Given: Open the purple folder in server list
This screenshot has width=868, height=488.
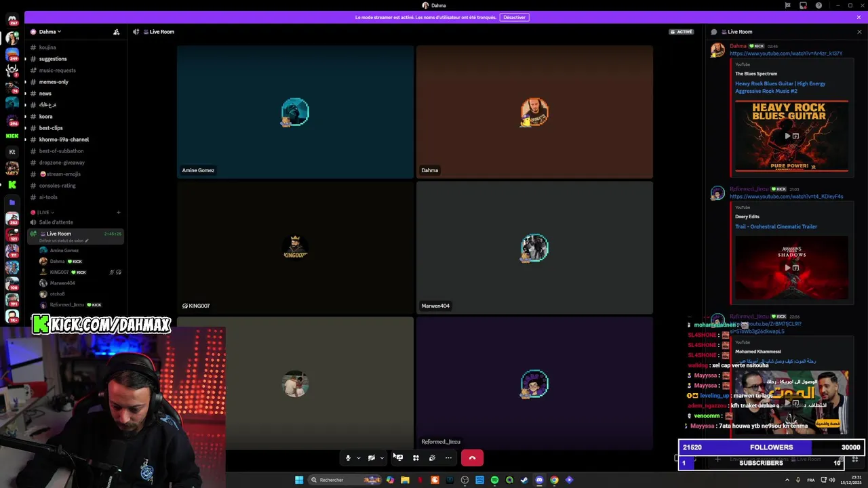Looking at the screenshot, I should click(12, 202).
